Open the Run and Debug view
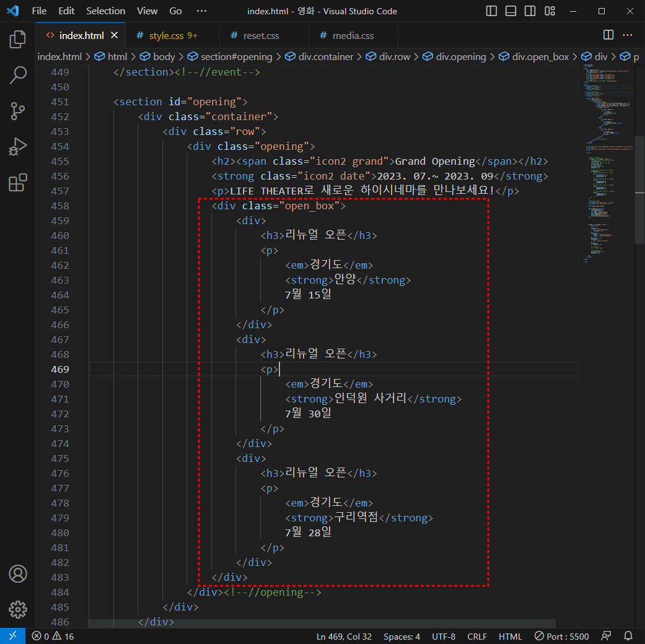This screenshot has width=645, height=644. tap(18, 146)
